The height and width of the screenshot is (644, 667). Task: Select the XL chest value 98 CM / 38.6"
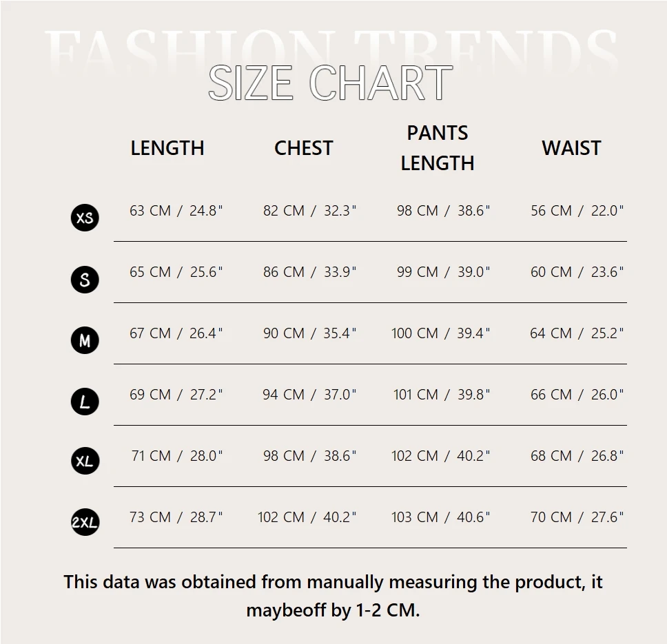pyautogui.click(x=309, y=456)
